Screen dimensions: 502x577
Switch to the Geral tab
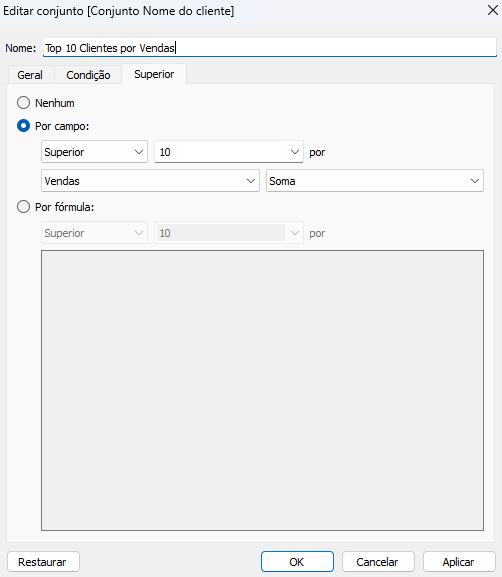[30, 75]
